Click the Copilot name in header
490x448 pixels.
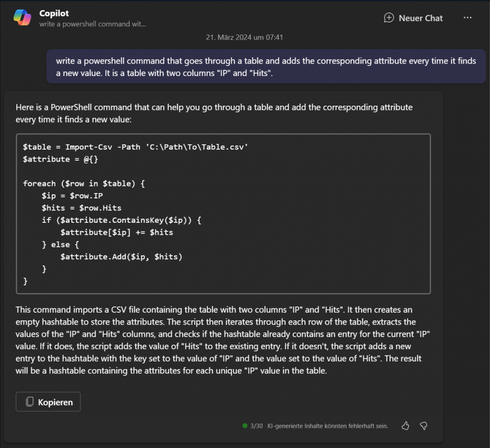pos(54,13)
